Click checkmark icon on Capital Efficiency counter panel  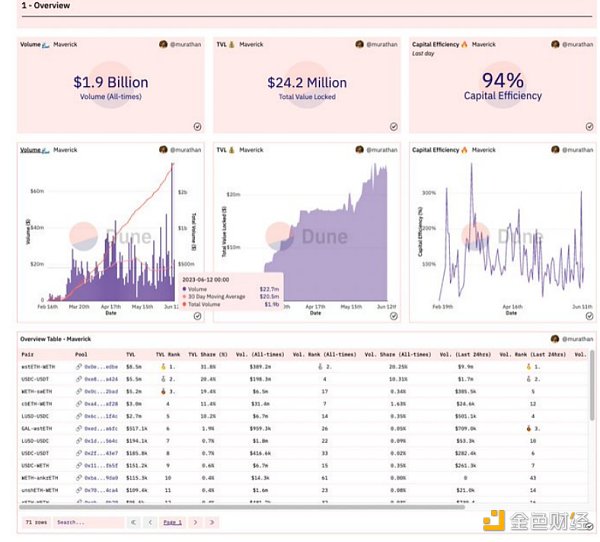point(591,126)
